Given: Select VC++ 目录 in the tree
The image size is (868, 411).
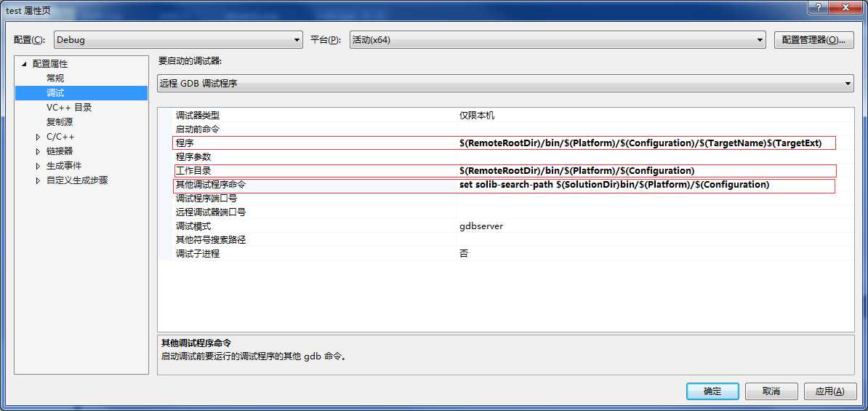Looking at the screenshot, I should [69, 108].
